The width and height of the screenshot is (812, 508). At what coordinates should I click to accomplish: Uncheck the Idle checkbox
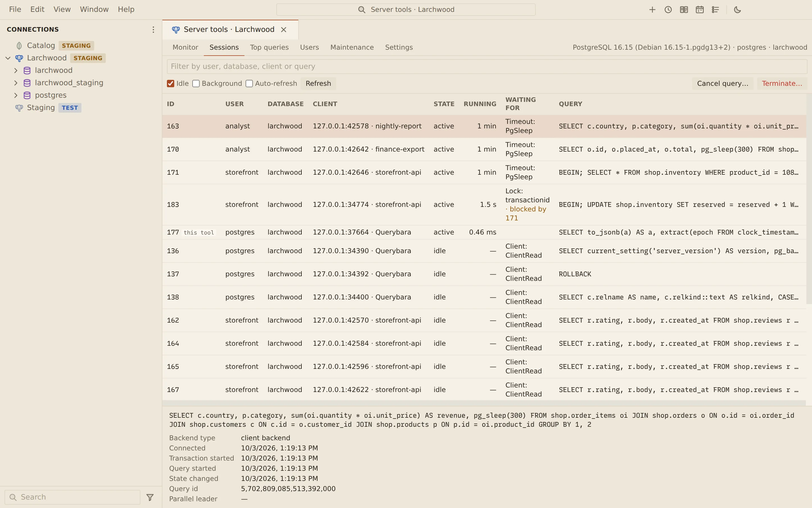click(171, 84)
